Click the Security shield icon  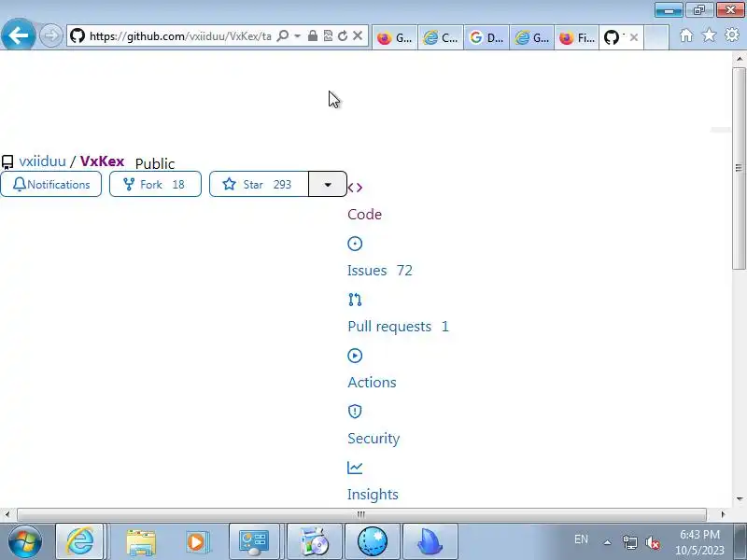[355, 412]
